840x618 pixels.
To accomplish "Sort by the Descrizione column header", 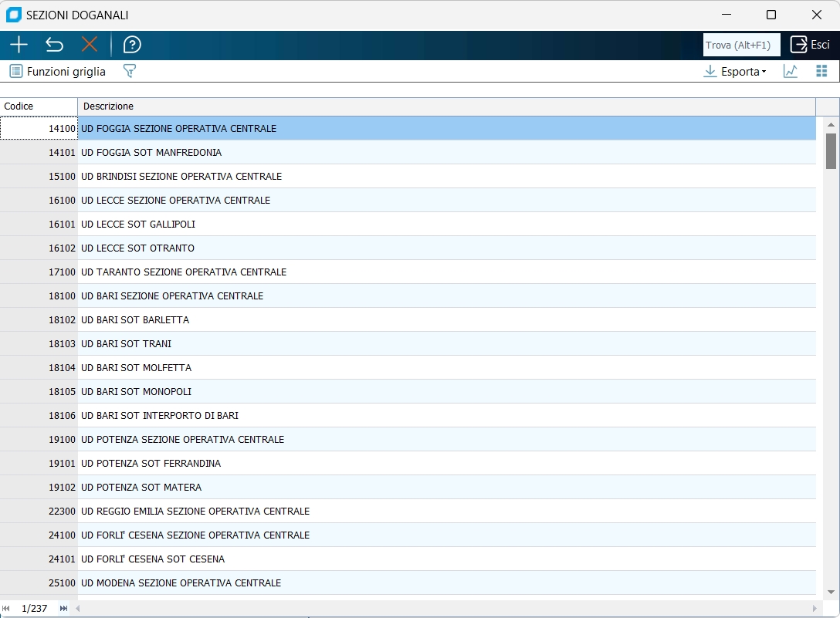I will [x=446, y=106].
